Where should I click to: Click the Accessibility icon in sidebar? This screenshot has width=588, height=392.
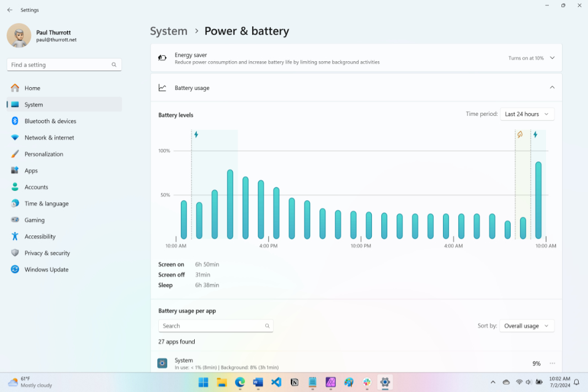(x=13, y=237)
